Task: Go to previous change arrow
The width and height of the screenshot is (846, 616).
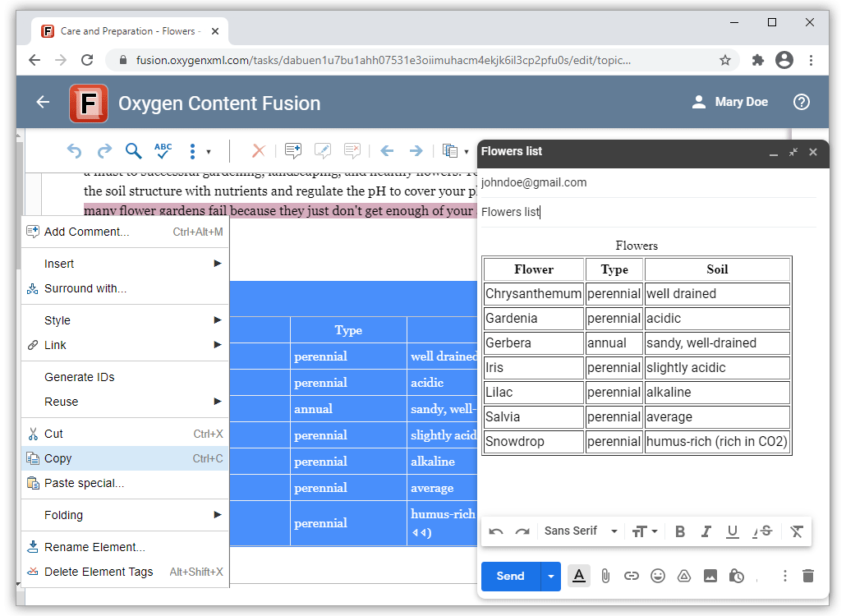Action: click(x=387, y=151)
